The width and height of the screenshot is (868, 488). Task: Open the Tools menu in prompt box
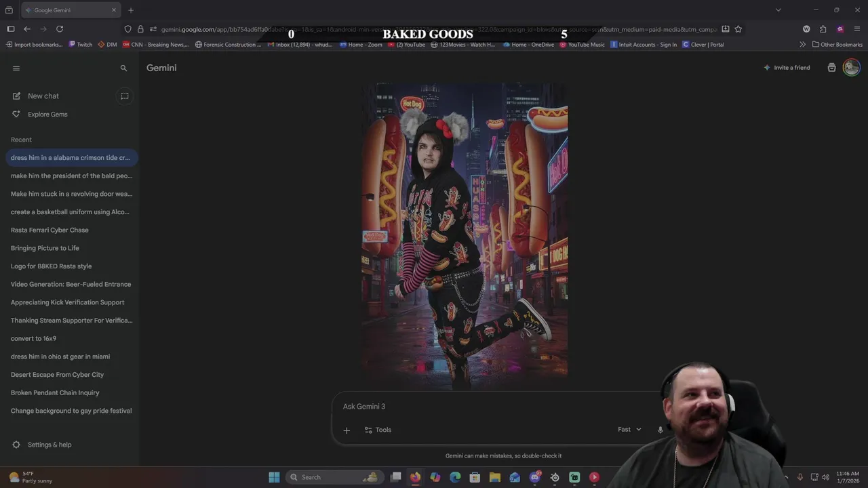[x=378, y=430]
